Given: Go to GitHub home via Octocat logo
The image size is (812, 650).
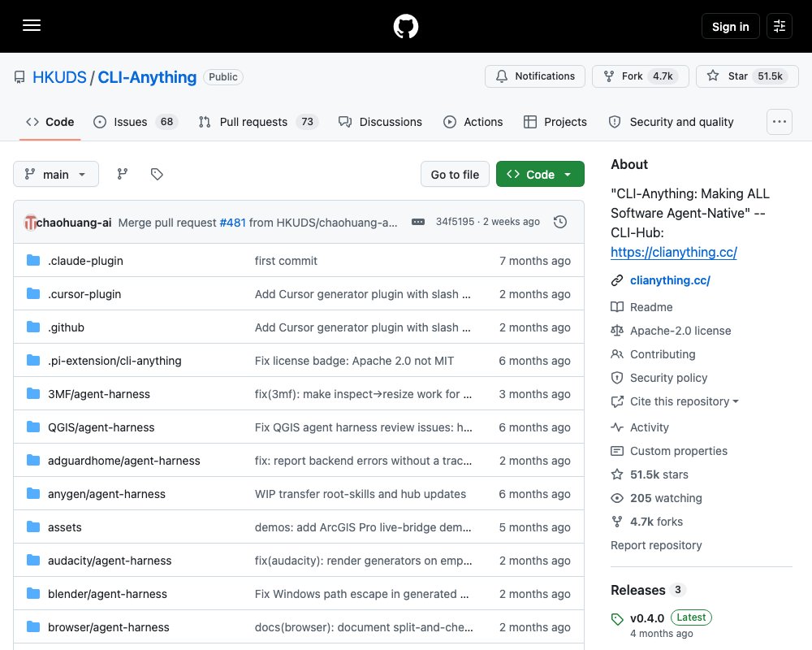Looking at the screenshot, I should click(406, 26).
